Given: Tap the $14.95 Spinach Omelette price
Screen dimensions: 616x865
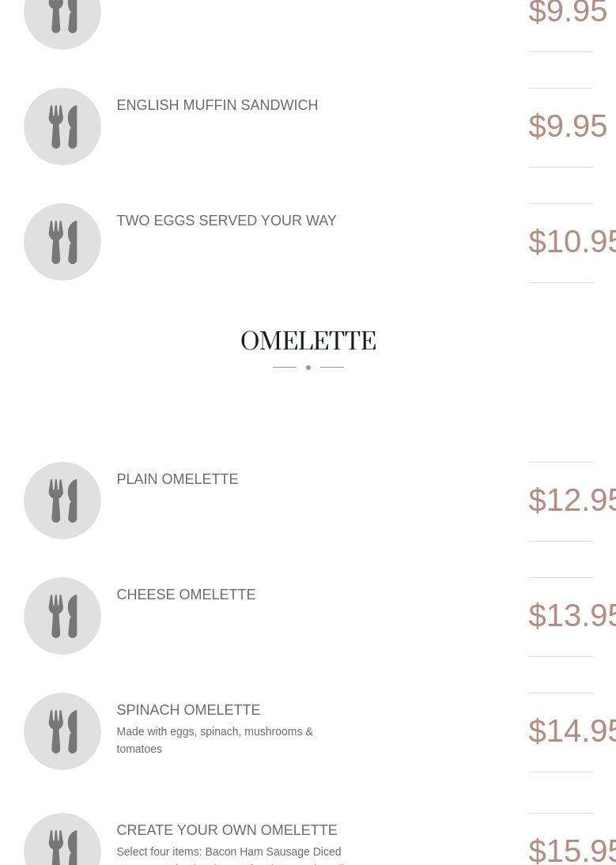Looking at the screenshot, I should (572, 731).
